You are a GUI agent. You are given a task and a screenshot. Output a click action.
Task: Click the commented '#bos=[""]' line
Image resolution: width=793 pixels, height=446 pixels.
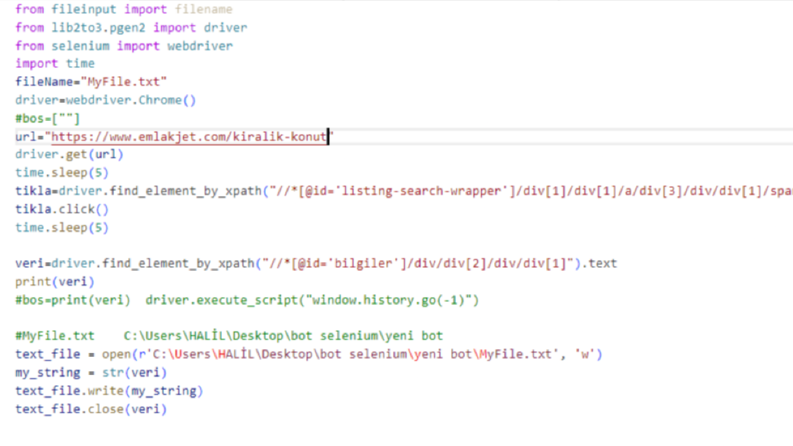pyautogui.click(x=48, y=118)
